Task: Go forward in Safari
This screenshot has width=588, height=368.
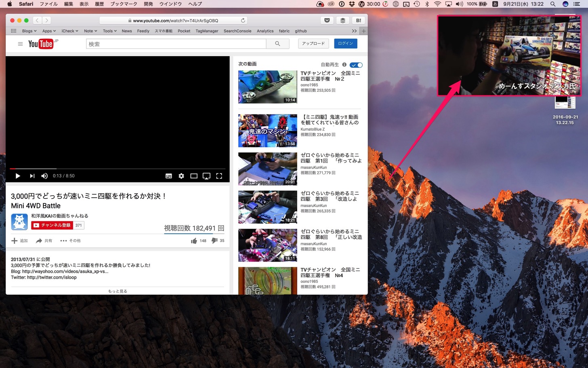Action: pyautogui.click(x=47, y=20)
